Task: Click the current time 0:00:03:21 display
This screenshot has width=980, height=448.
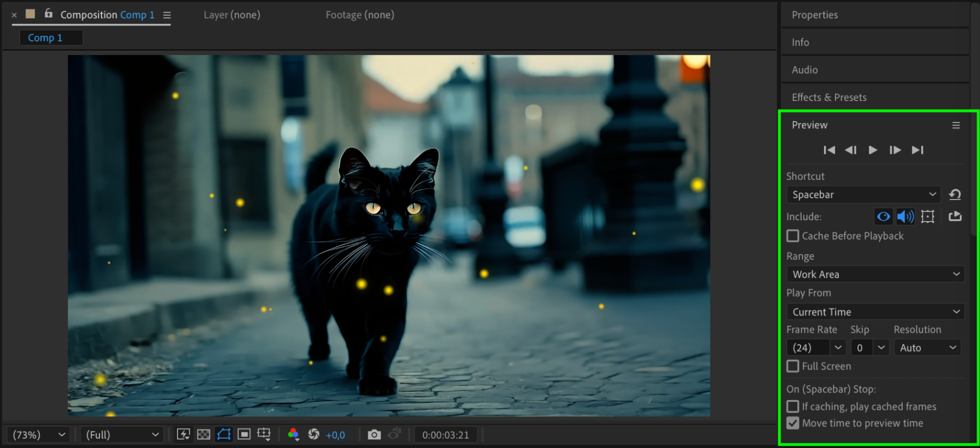Action: click(445, 435)
